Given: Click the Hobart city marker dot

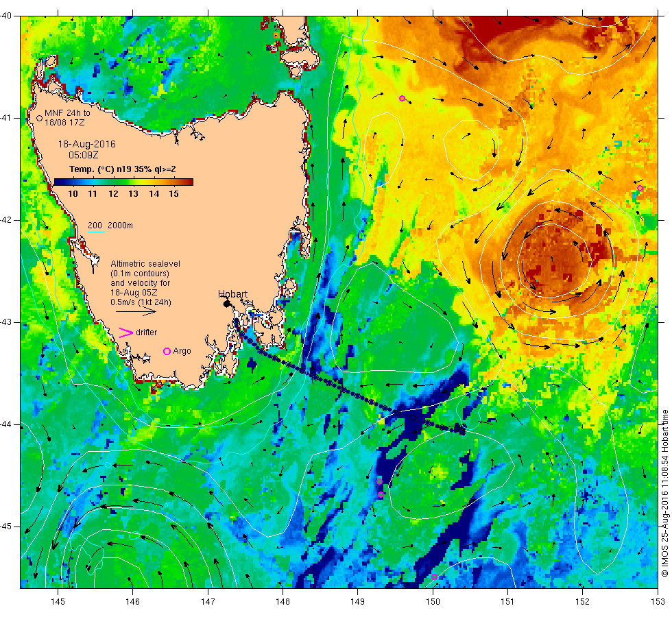Looking at the screenshot, I should coord(227,304).
